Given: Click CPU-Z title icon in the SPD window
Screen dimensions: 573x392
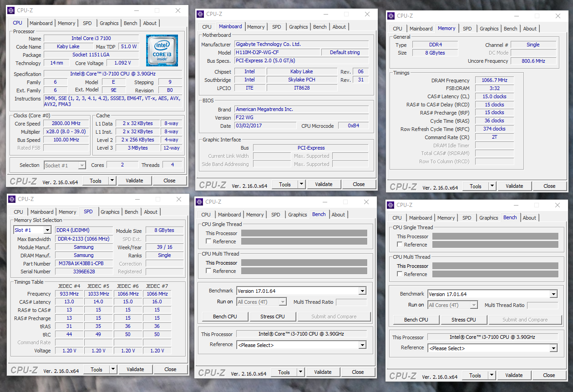Looking at the screenshot, I should [12, 199].
